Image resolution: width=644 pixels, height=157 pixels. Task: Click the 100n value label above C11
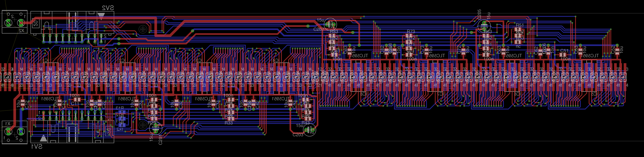[x=74, y=95]
